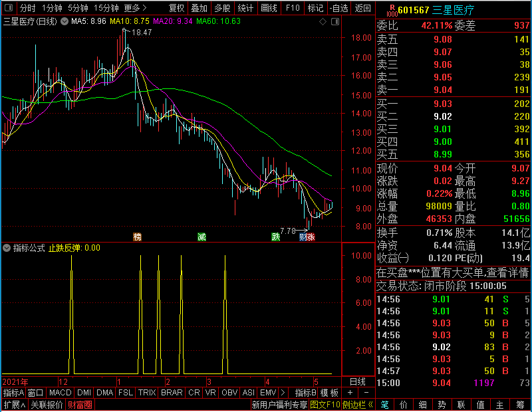
Task: Click the 涨 marker on the chart
Action: pos(311,237)
